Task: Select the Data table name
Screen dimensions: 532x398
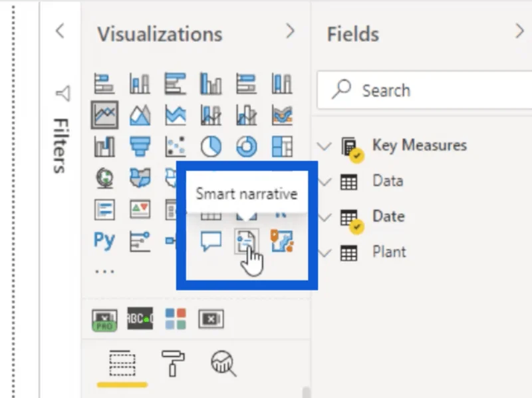Action: 388,180
